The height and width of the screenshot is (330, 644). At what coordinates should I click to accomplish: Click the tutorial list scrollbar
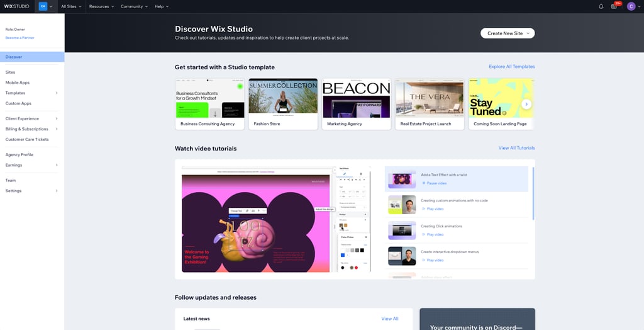(x=533, y=193)
